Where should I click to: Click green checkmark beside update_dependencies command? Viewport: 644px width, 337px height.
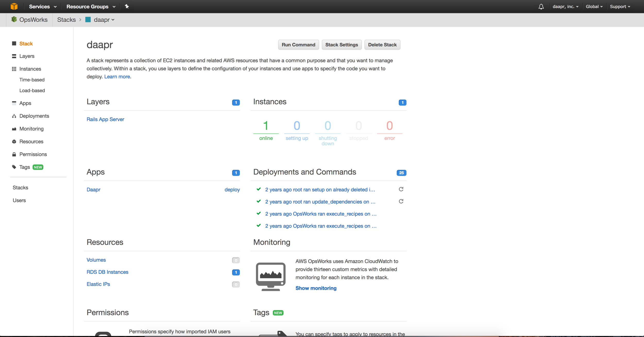(259, 201)
